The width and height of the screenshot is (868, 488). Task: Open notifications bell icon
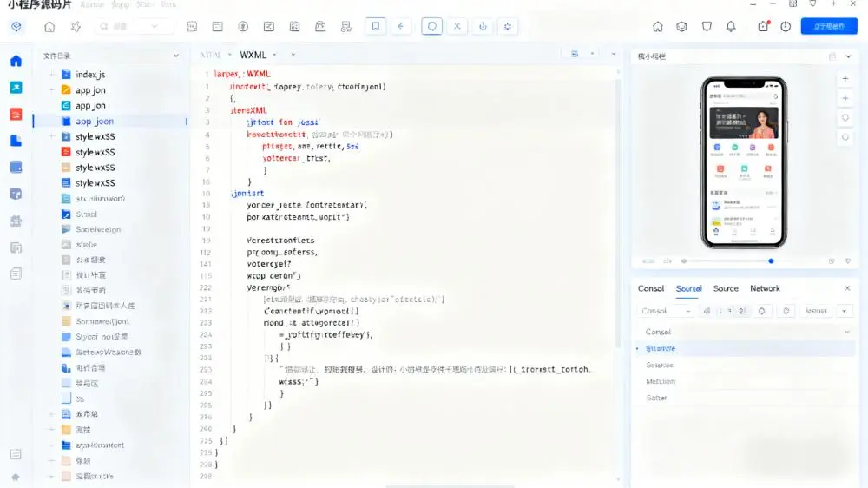click(x=731, y=27)
